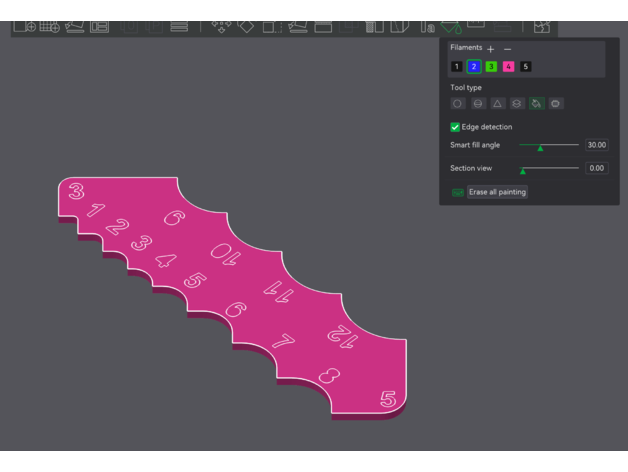Viewport: 628px width, 472px height.
Task: Pick pink filament swatch 4
Action: coord(508,67)
